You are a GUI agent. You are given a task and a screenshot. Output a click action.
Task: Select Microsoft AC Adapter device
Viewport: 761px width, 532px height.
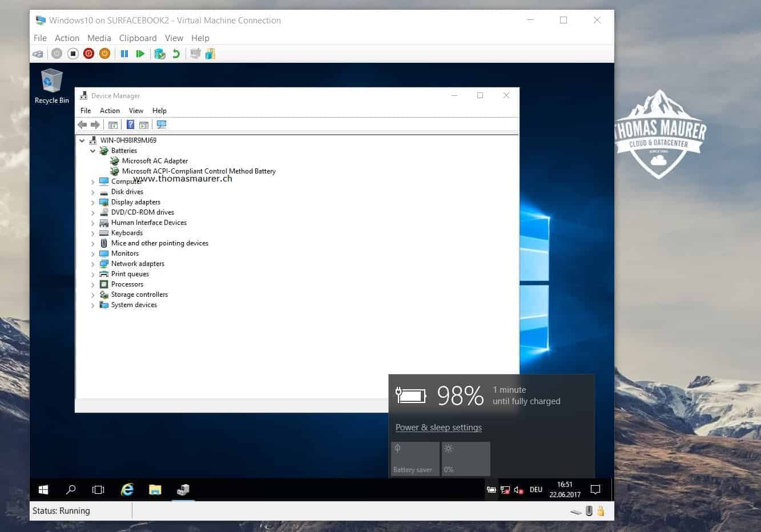click(x=155, y=161)
